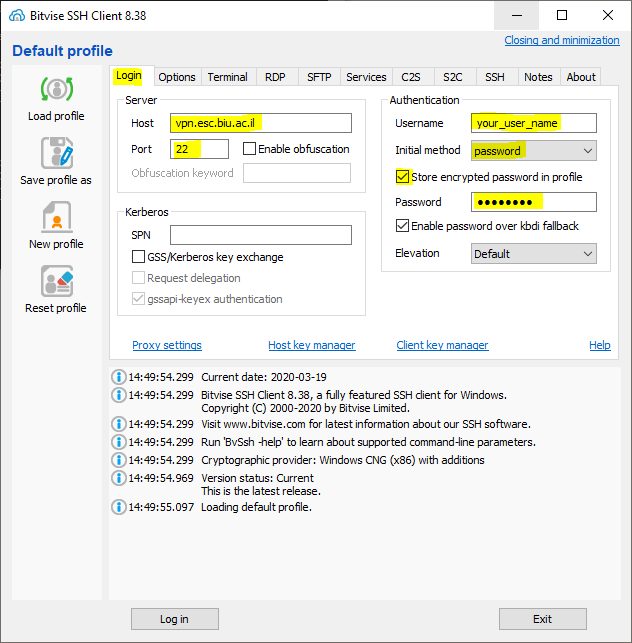Click info icon beside Visit www.bitvise.com entry
Image resolution: width=632 pixels, height=643 pixels.
coord(119,424)
